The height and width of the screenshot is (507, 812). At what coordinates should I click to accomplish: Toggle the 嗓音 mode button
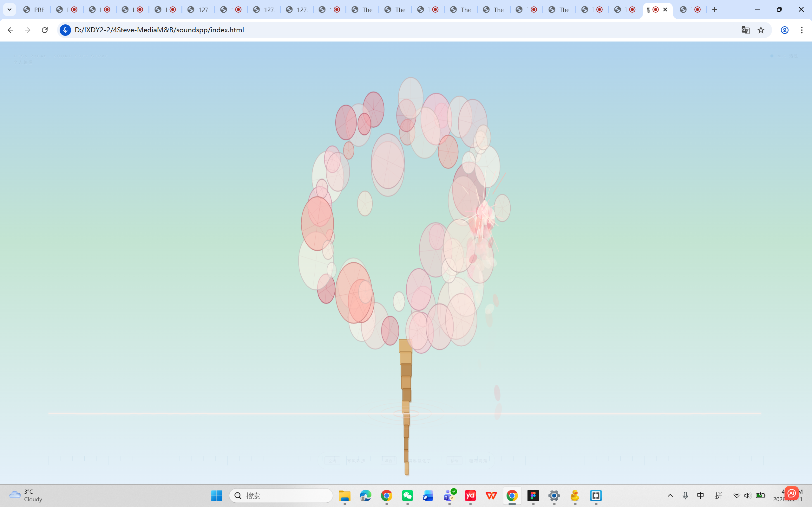389,461
